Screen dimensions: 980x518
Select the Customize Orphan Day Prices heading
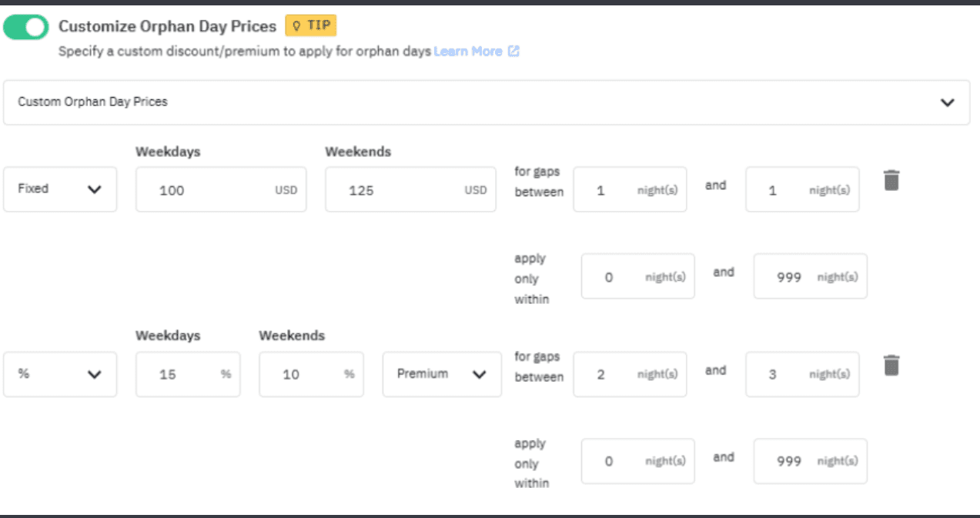[x=166, y=25]
